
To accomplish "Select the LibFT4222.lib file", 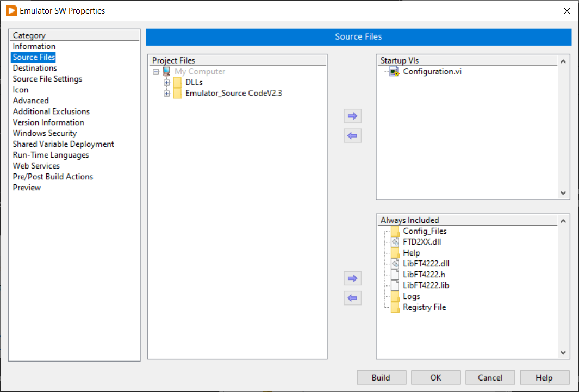I will 426,285.
